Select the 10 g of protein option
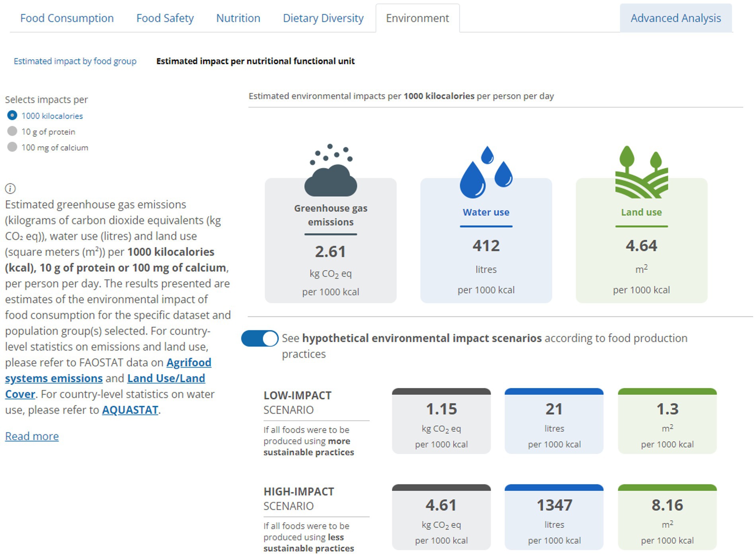This screenshot has width=756, height=557. [x=12, y=131]
